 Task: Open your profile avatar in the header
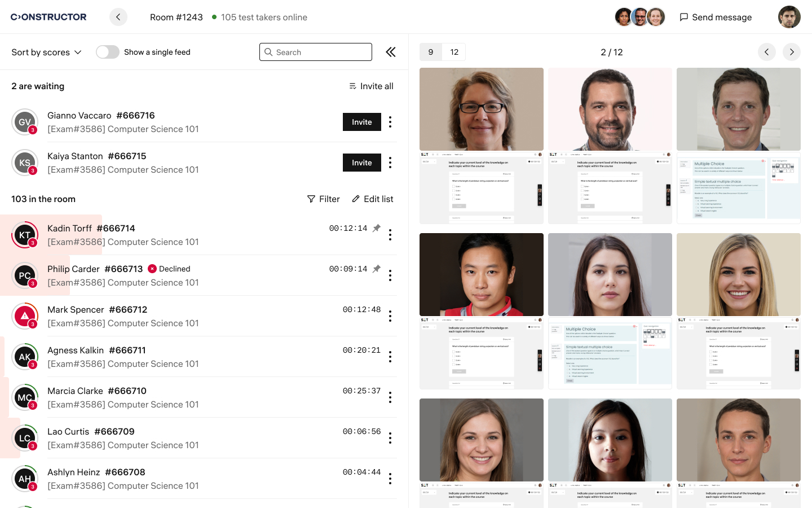click(789, 17)
